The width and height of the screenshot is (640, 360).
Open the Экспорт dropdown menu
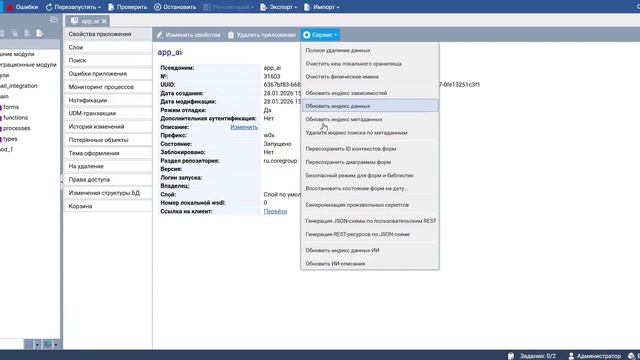coord(278,7)
